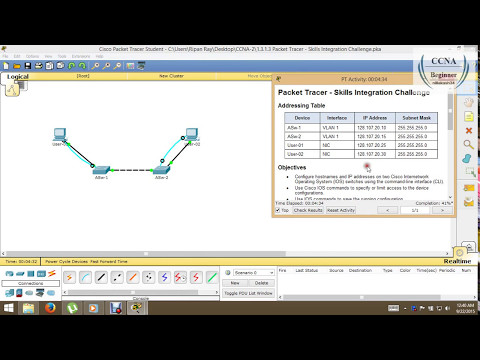Image resolution: width=480 pixels, height=360 pixels.
Task: Choose the light-blue Console cable
Action: click(x=85, y=277)
